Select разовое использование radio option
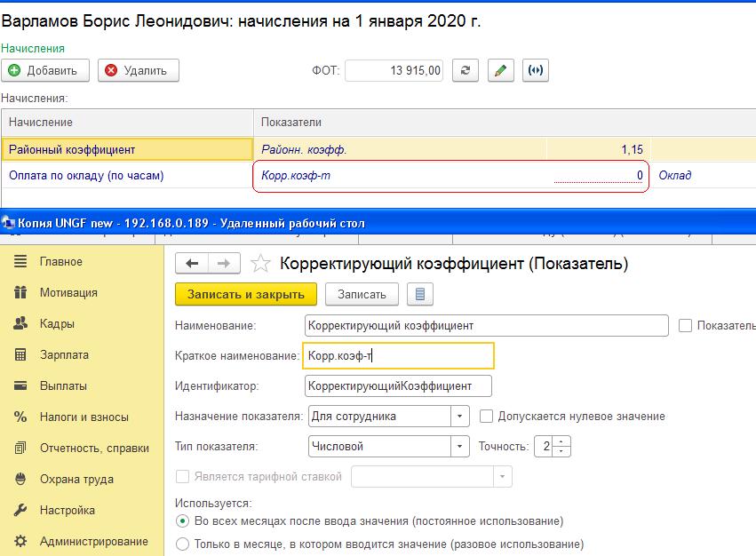Viewport: 756px width, 556px height. click(183, 544)
